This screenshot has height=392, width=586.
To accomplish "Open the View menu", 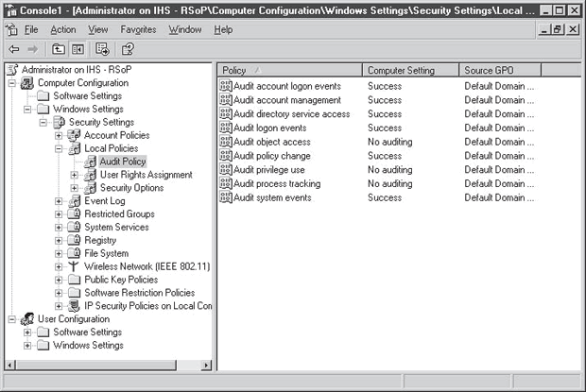I will (x=98, y=29).
